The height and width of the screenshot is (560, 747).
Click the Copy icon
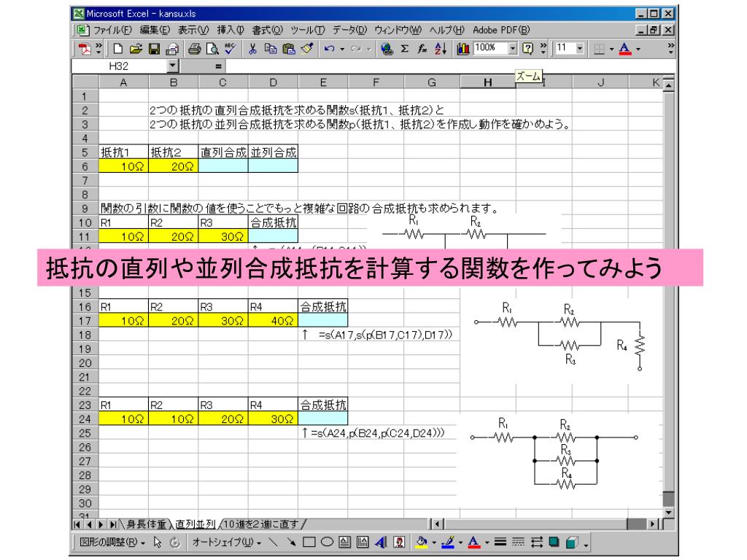coord(270,49)
